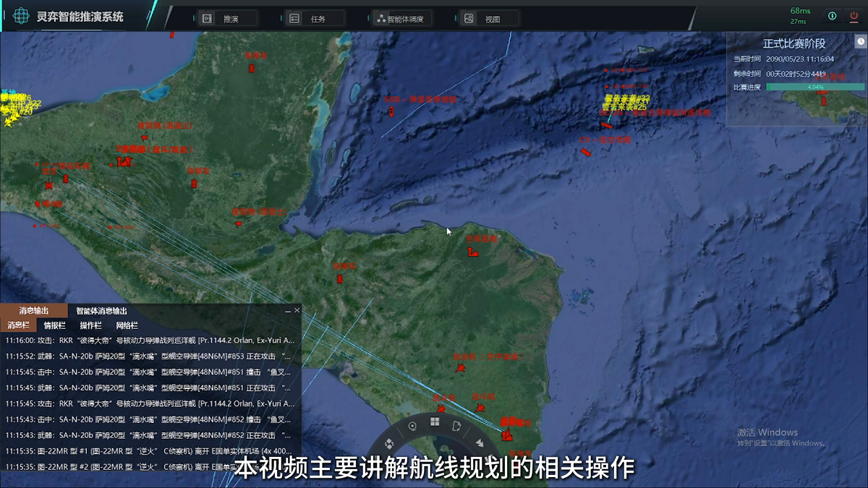This screenshot has width=868, height=488.
Task: Select the 操作栏 tab
Action: point(90,325)
